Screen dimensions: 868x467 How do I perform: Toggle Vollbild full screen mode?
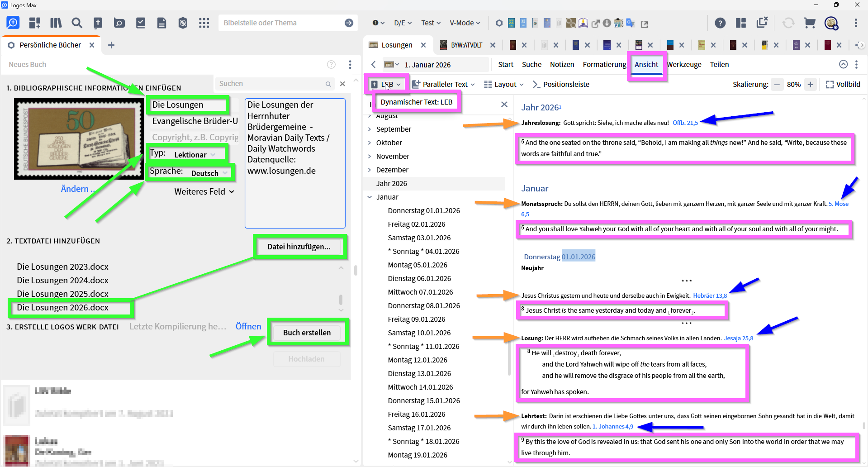[843, 84]
